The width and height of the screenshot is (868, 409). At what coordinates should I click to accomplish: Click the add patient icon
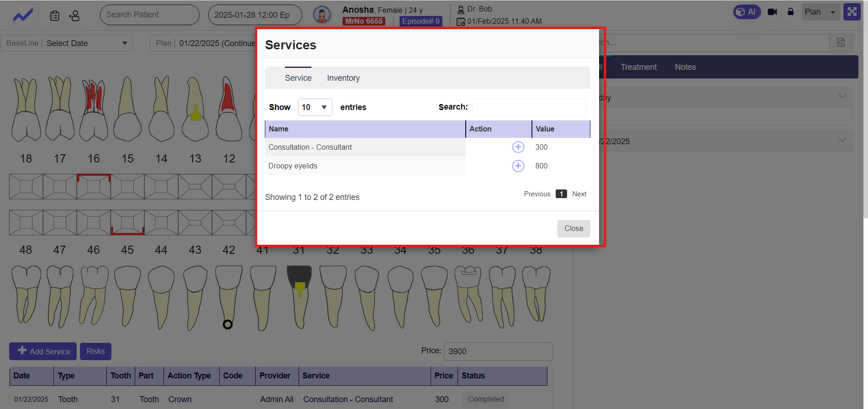(x=74, y=16)
